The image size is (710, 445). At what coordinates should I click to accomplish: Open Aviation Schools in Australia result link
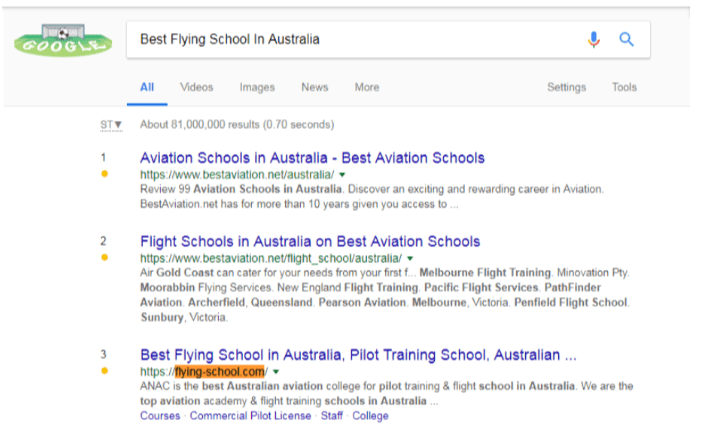click(x=312, y=158)
